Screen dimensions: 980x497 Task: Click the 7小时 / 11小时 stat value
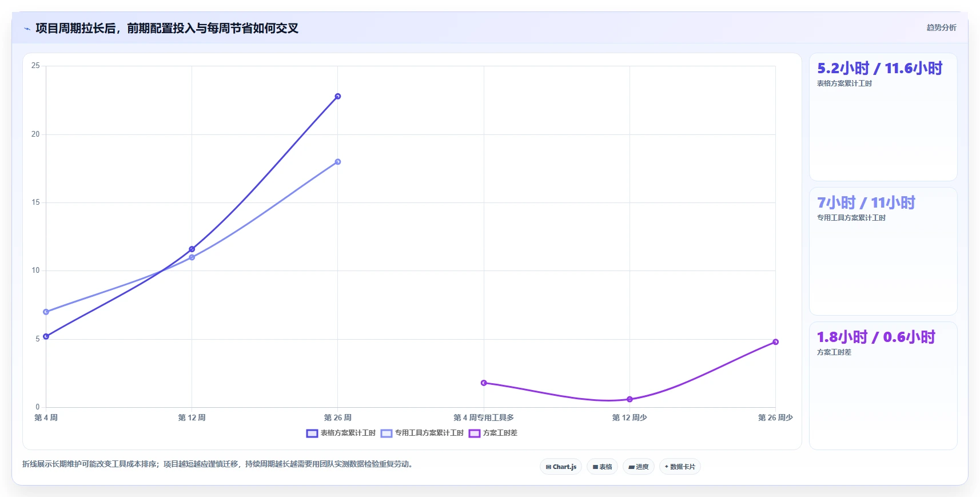click(x=866, y=203)
